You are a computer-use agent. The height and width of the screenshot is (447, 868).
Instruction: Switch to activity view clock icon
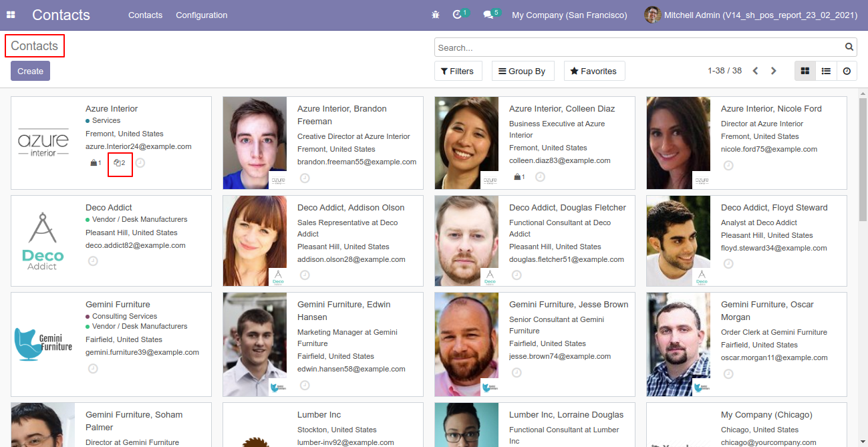click(x=847, y=71)
